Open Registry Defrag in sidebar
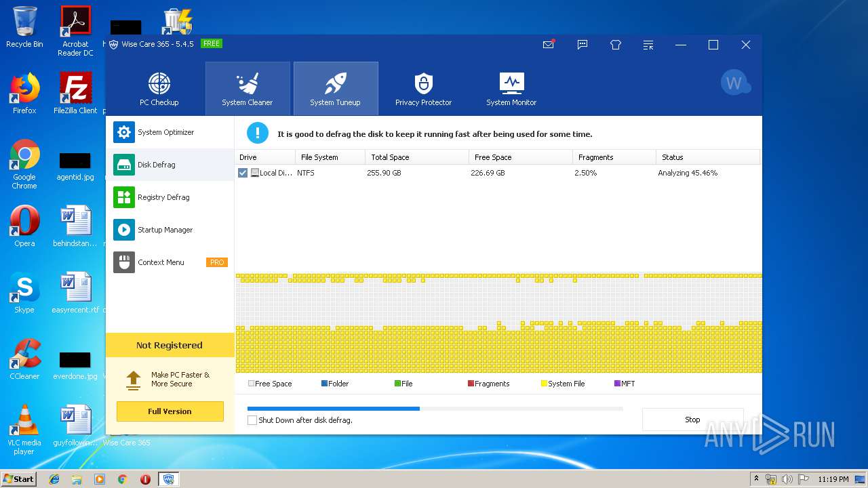 coord(170,197)
